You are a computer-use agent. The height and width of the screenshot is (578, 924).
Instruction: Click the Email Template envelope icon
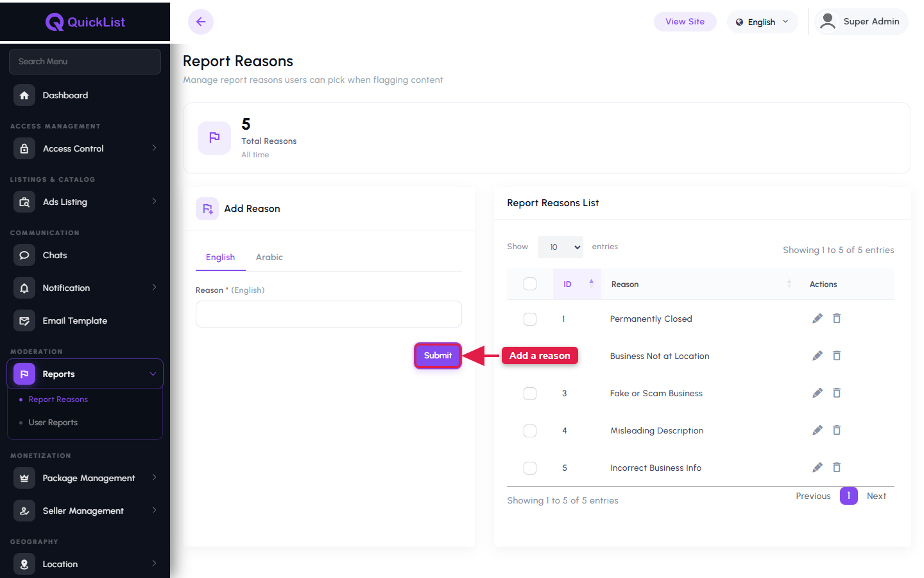tap(24, 320)
